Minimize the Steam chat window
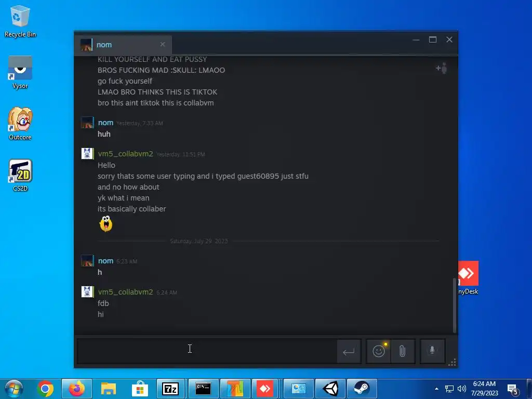The width and height of the screenshot is (532, 399). pos(416,39)
